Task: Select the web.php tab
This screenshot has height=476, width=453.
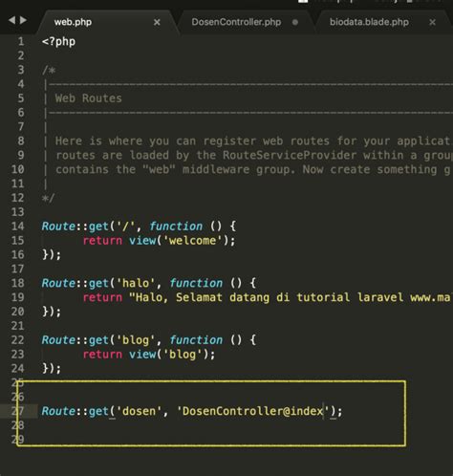Action: click(73, 22)
